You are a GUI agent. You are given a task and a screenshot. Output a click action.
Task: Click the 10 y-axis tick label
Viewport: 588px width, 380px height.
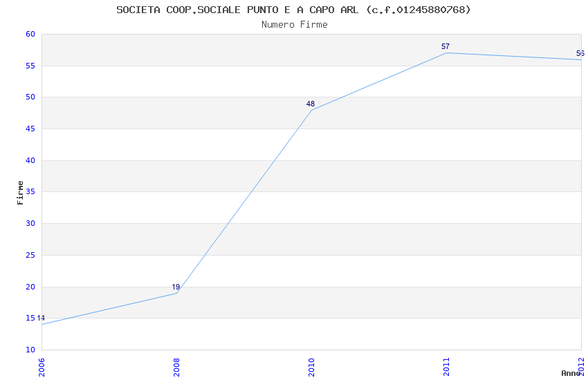coord(30,350)
